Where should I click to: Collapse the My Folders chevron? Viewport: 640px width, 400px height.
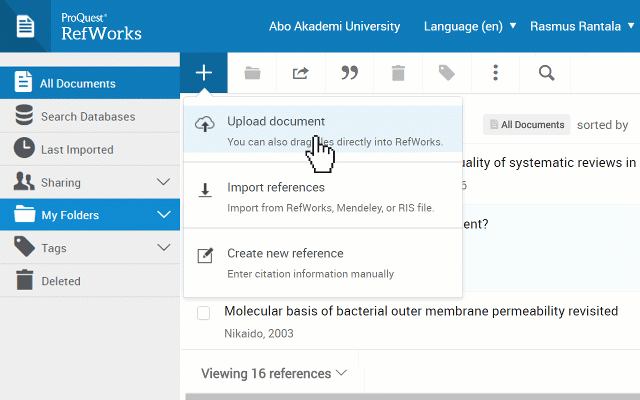tap(164, 214)
